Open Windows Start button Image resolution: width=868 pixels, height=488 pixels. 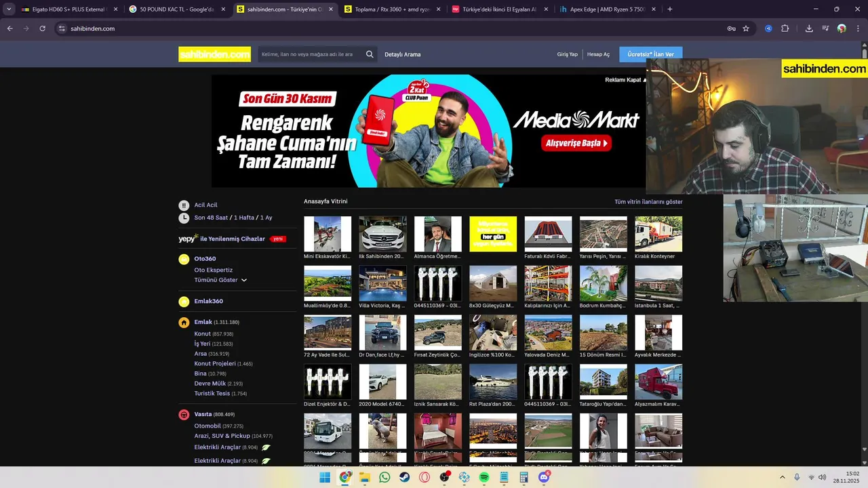[x=325, y=478]
